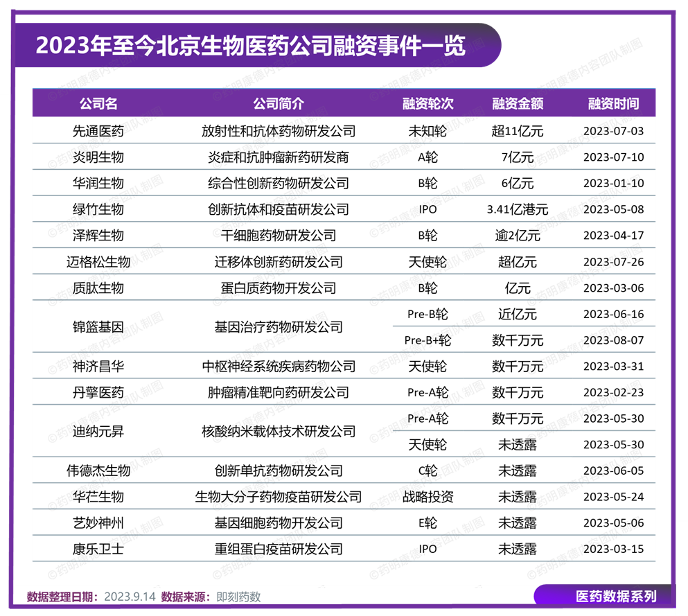Select company name 康乐卫士
Viewport: 688px width, 616px height.
click(98, 549)
